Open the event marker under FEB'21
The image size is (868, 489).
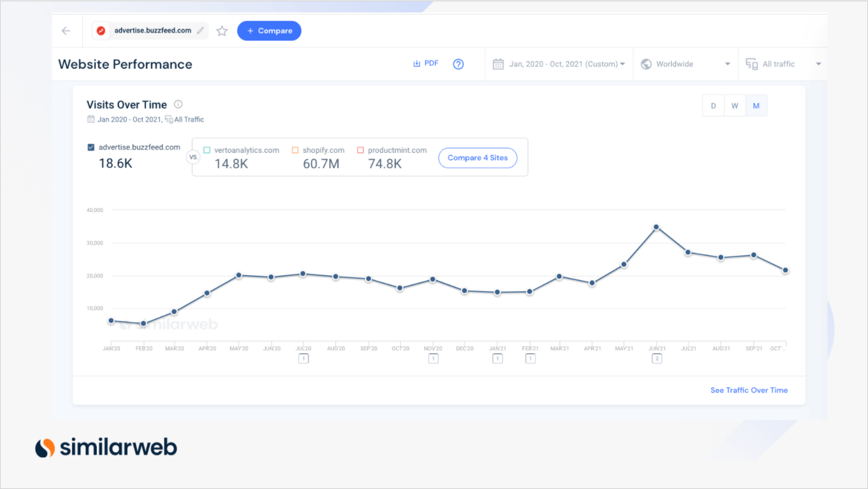pyautogui.click(x=530, y=358)
